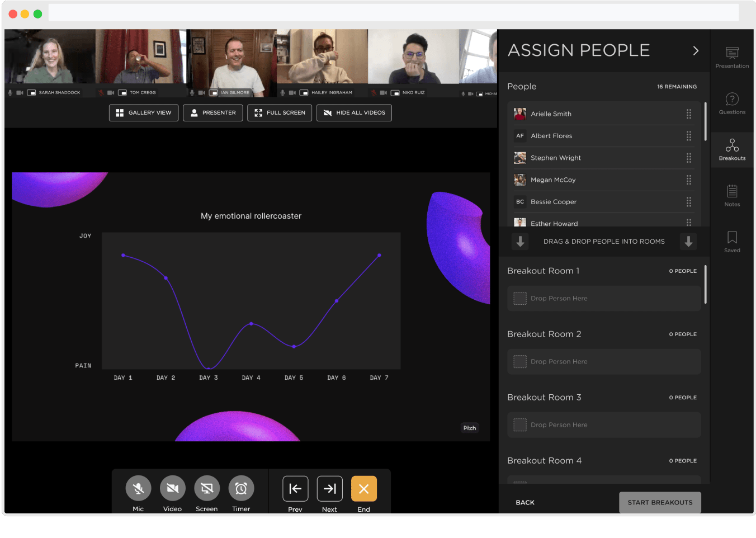Click the 16 Remaining counter
This screenshot has height=538, width=756.
(677, 87)
